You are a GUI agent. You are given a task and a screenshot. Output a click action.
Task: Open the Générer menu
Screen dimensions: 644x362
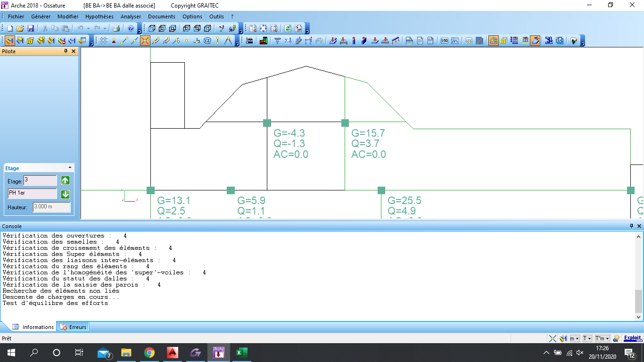point(41,16)
